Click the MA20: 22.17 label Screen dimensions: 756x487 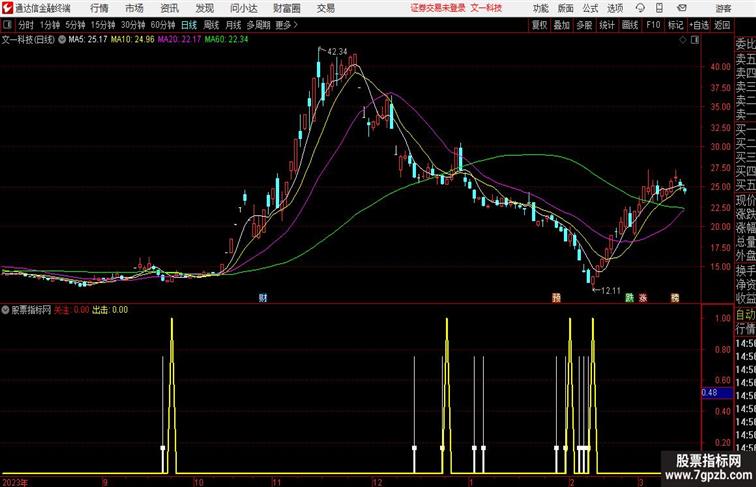[x=179, y=40]
